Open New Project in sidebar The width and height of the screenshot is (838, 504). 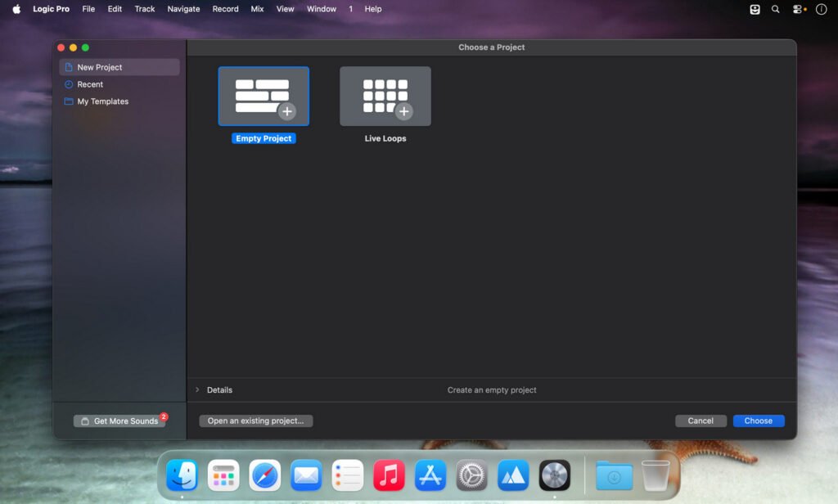tap(119, 67)
